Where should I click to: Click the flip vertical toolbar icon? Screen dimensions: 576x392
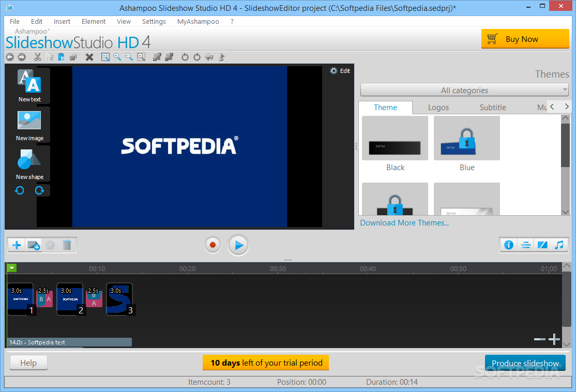pyautogui.click(x=221, y=57)
